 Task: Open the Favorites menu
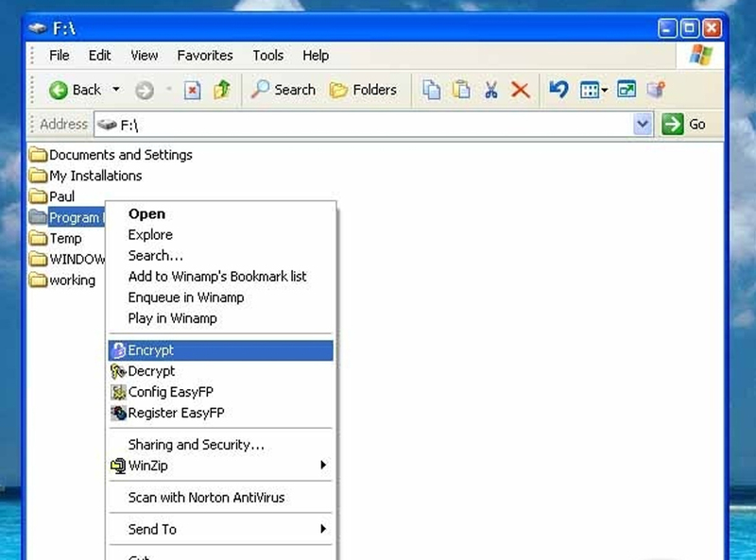pyautogui.click(x=205, y=56)
